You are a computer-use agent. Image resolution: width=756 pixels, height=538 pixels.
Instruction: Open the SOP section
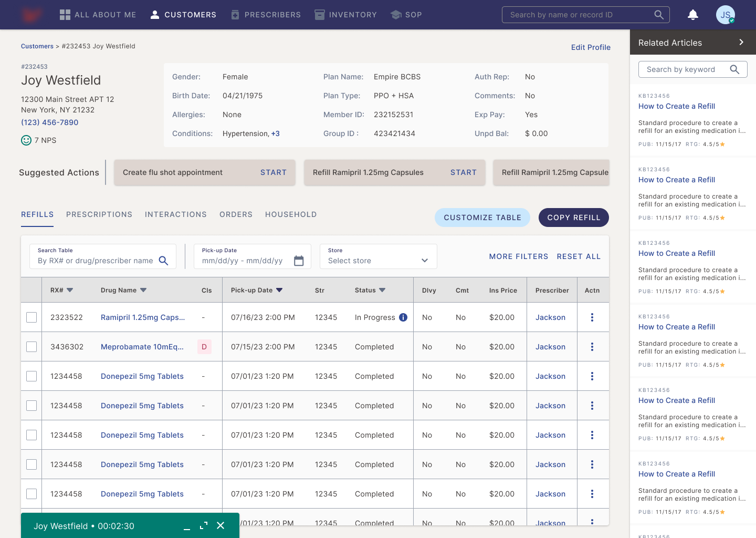[x=406, y=15]
